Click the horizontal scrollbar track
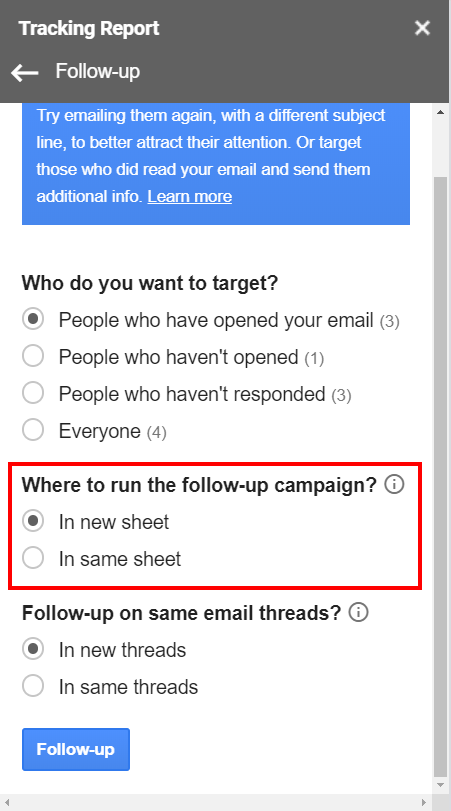The width and height of the screenshot is (451, 811). pyautogui.click(x=216, y=803)
